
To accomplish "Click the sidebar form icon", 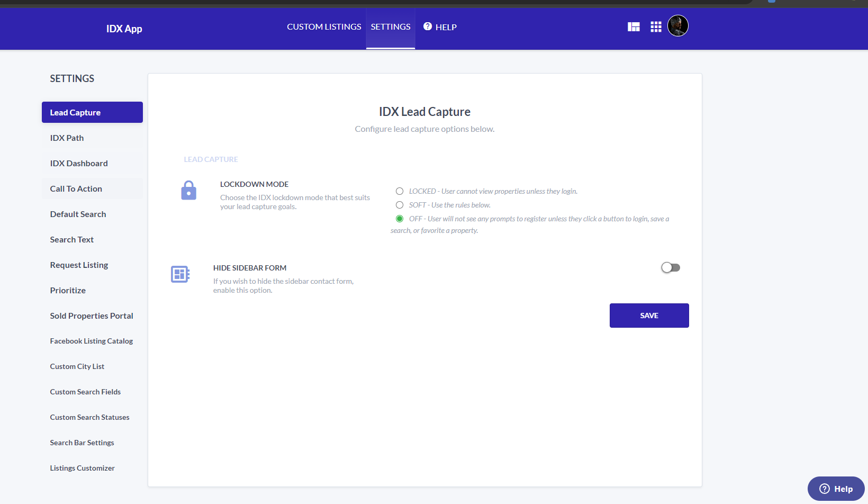I will (x=180, y=274).
